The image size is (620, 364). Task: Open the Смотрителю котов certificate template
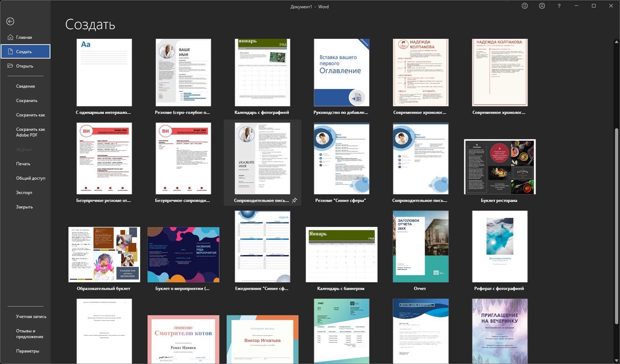(x=183, y=340)
